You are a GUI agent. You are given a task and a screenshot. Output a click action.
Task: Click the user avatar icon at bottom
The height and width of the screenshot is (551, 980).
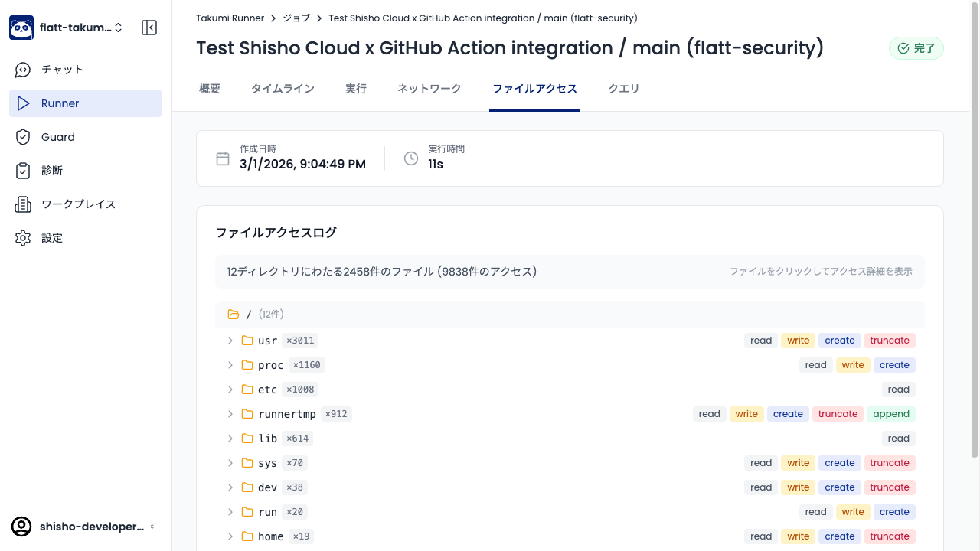pyautogui.click(x=21, y=527)
